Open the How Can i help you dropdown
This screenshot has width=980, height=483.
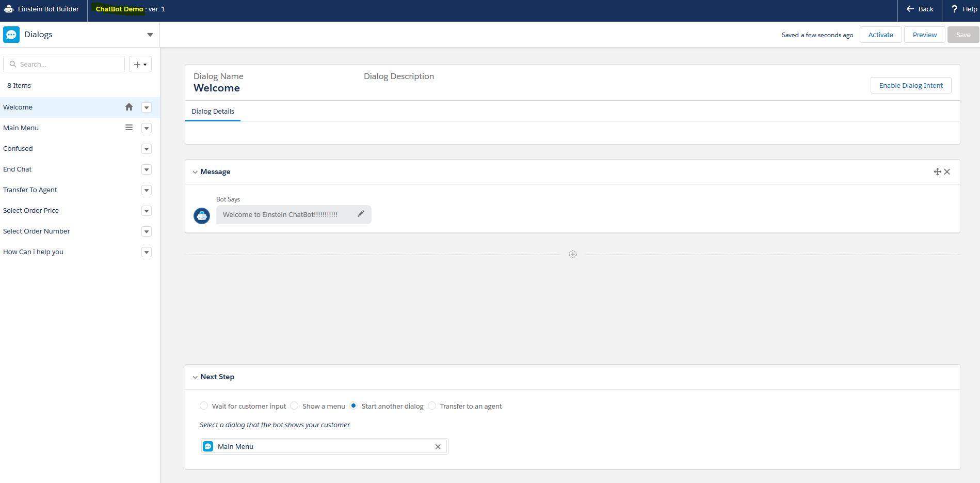pyautogui.click(x=147, y=252)
